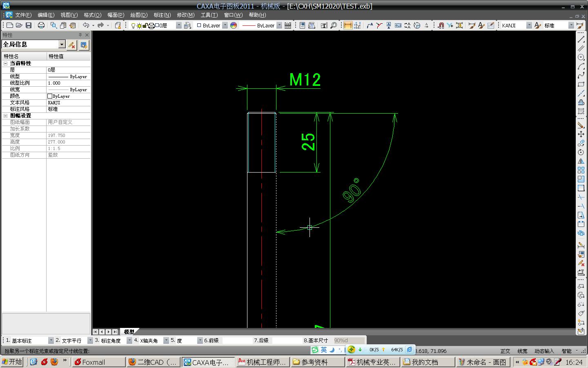This screenshot has width=588, height=368.
Task: Click the Undo arrow icon
Action: [86, 25]
